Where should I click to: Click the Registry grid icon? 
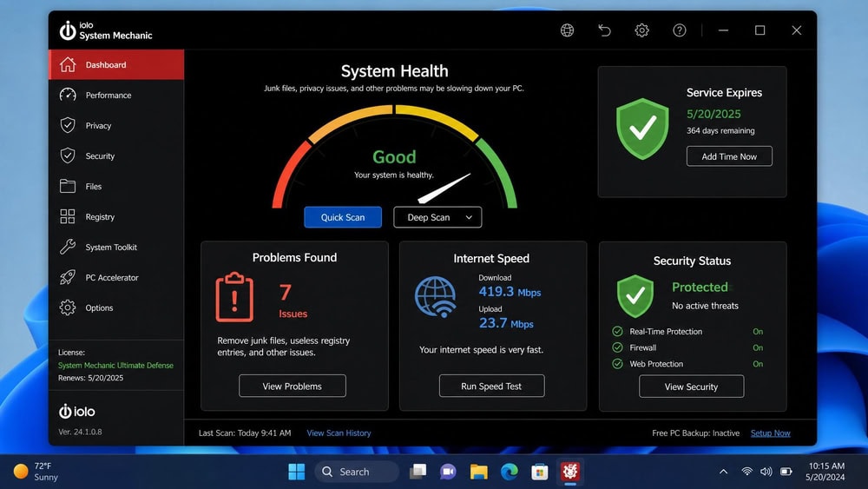(68, 216)
